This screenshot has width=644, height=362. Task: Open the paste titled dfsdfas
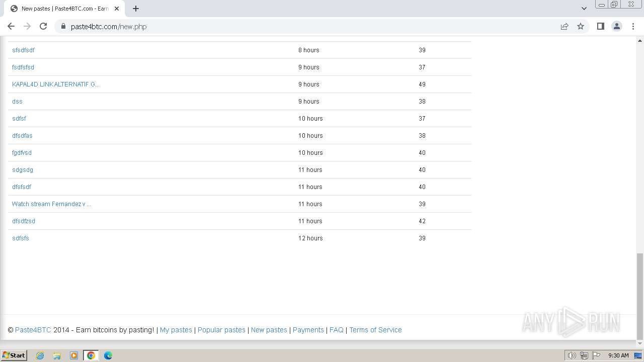pyautogui.click(x=22, y=136)
